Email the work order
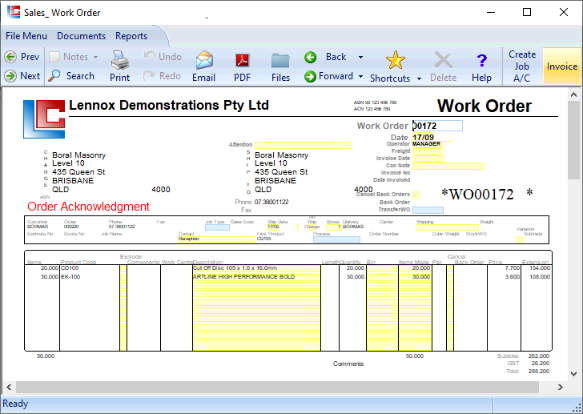The image size is (583, 414). 204,66
